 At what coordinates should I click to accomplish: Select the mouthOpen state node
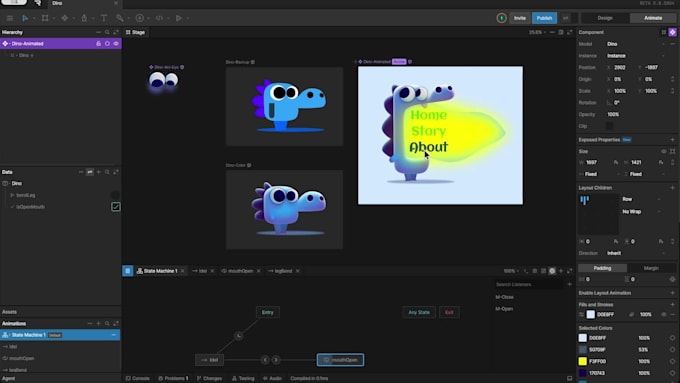pyautogui.click(x=340, y=360)
